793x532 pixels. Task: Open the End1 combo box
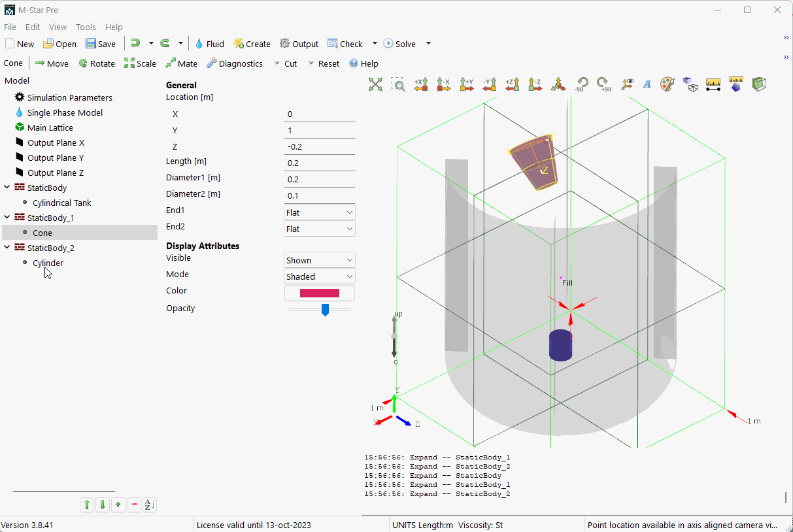(320, 212)
